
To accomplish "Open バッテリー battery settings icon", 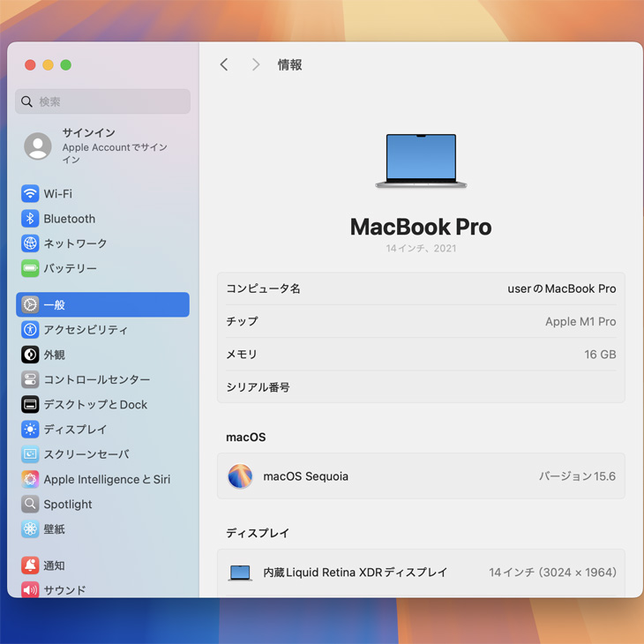I will coord(30,268).
